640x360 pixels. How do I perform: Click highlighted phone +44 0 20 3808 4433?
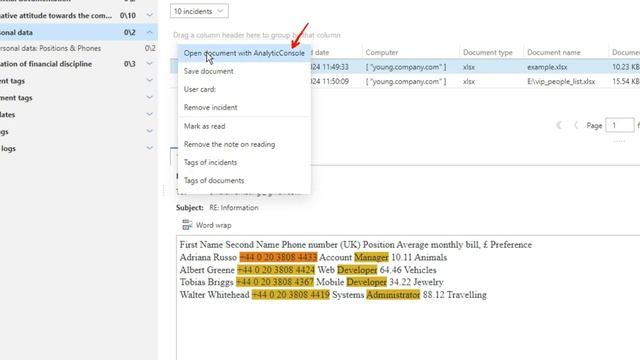point(278,257)
